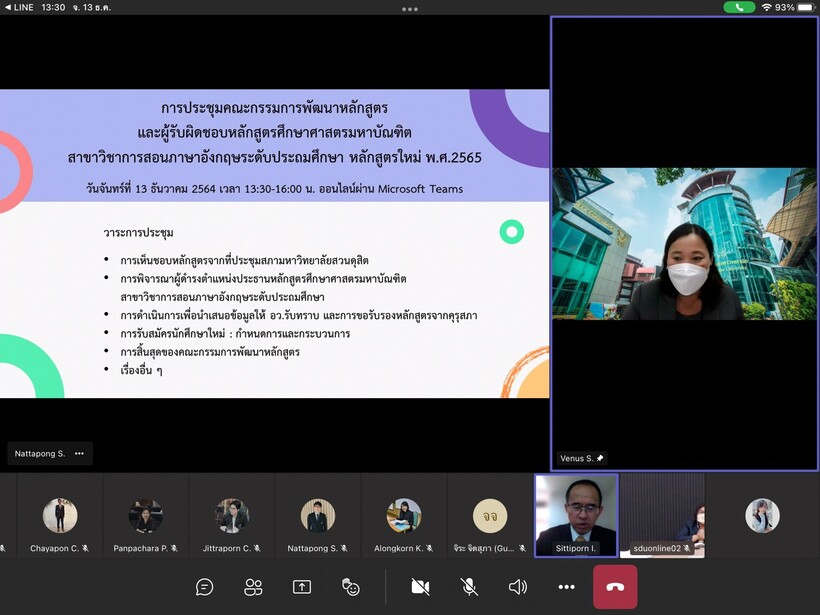Open the speaker audio options
The image size is (820, 615).
point(517,587)
